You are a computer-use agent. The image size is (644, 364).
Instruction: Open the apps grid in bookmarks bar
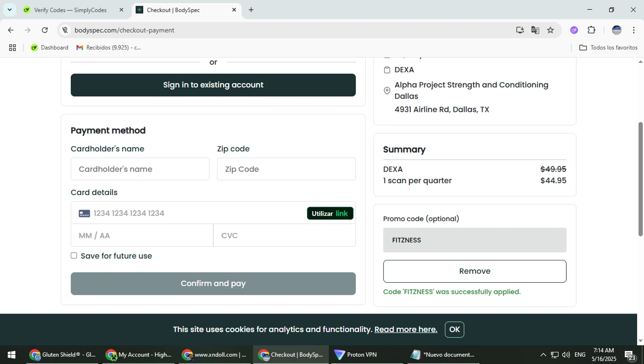(12, 48)
